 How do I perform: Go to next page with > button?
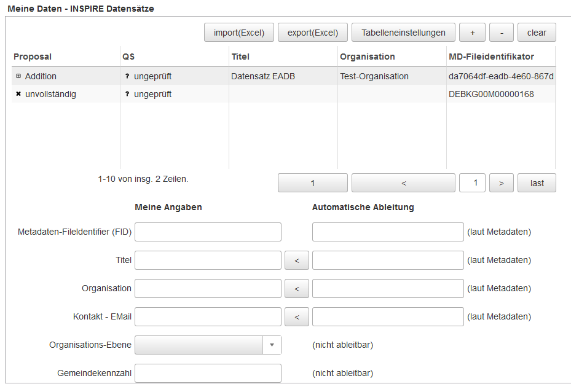tap(502, 183)
